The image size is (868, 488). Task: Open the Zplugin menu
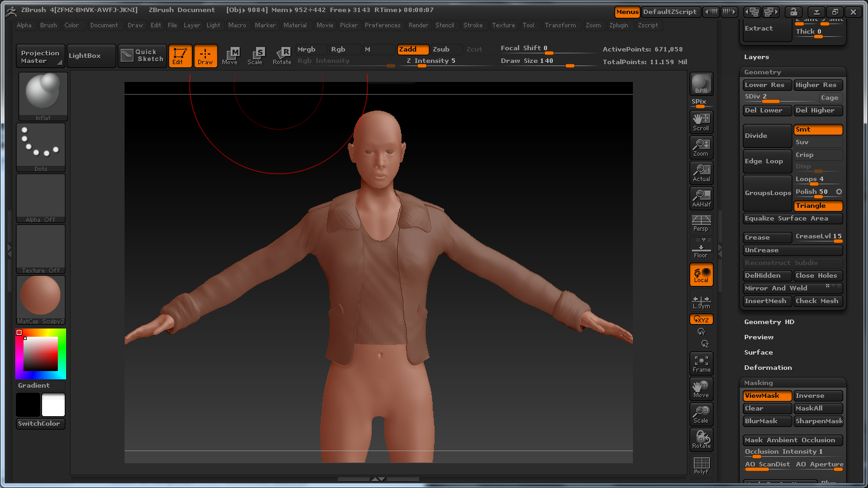pos(619,25)
